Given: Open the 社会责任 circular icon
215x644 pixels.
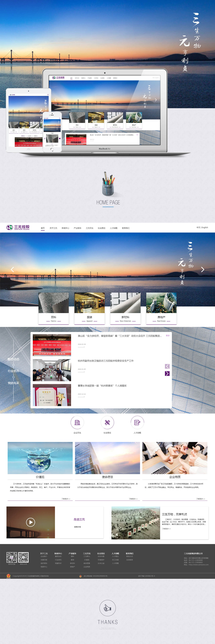Looking at the screenshot, I should 107,423.
